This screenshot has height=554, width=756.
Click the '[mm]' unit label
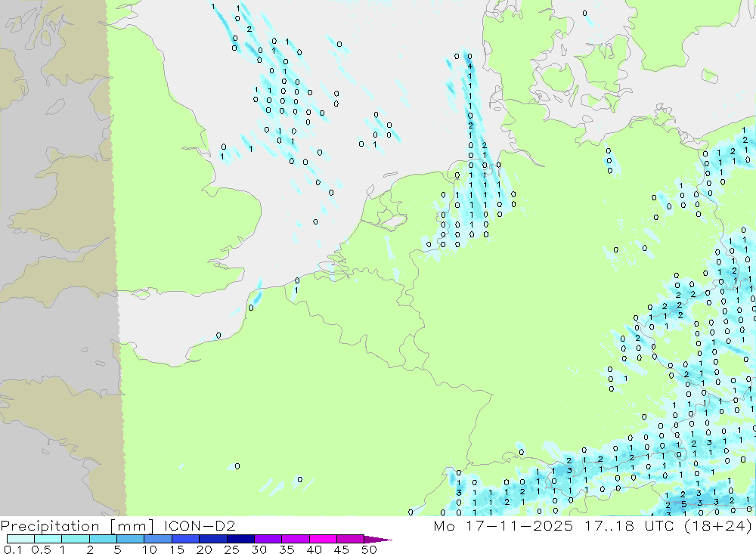pos(132,526)
